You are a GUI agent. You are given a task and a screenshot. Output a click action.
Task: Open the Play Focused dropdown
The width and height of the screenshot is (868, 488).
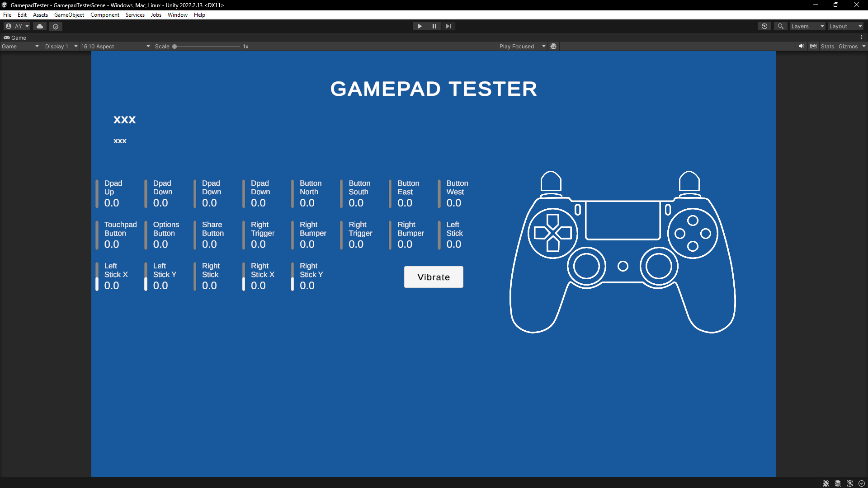(522, 47)
